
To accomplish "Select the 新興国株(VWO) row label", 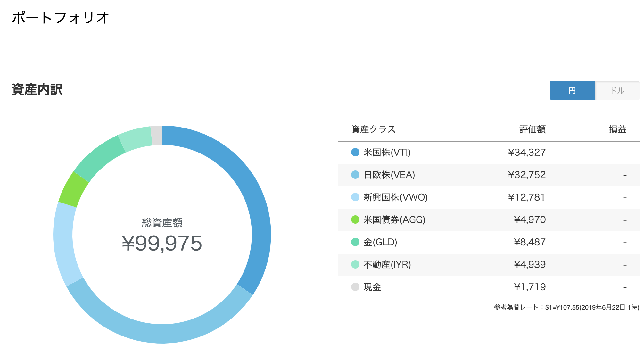I will pos(395,197).
